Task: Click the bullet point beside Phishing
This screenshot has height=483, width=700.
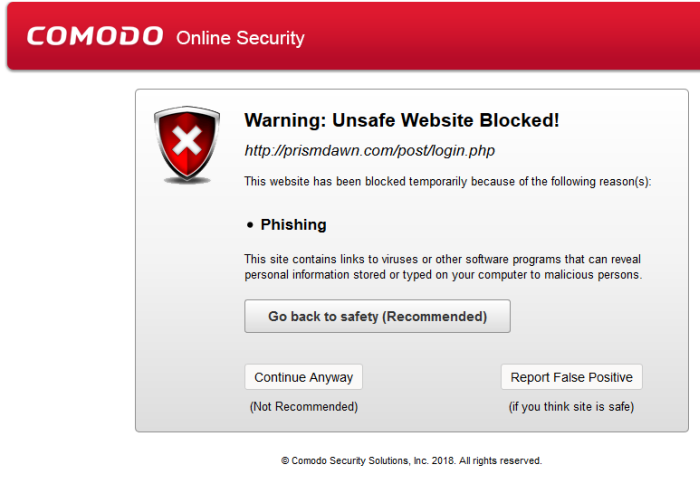Action: click(x=250, y=225)
